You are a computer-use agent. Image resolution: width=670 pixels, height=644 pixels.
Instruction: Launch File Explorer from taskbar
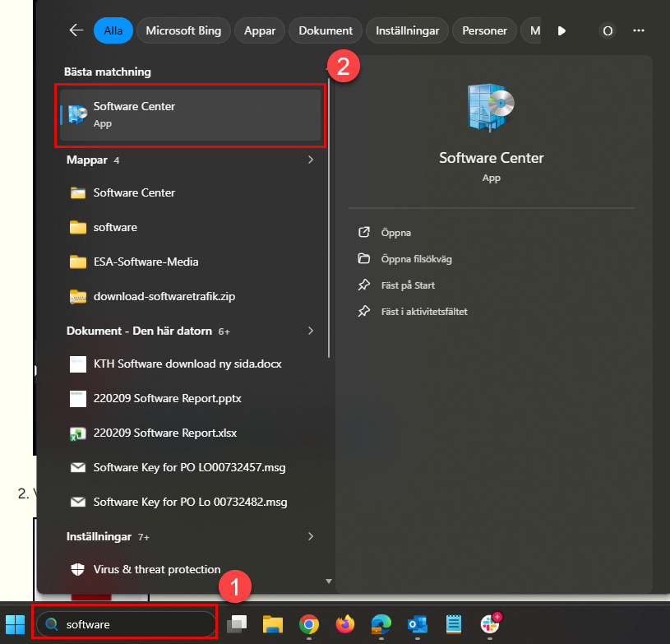273,624
